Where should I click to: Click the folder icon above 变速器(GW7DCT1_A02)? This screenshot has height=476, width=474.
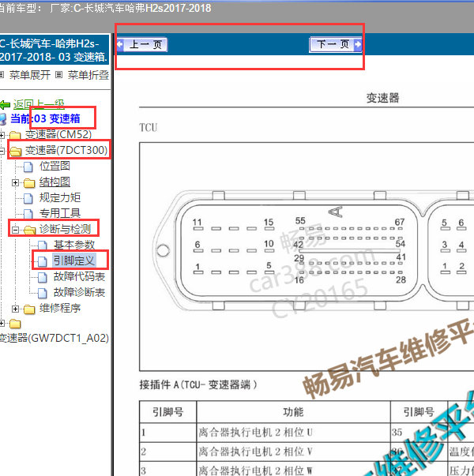point(15,324)
